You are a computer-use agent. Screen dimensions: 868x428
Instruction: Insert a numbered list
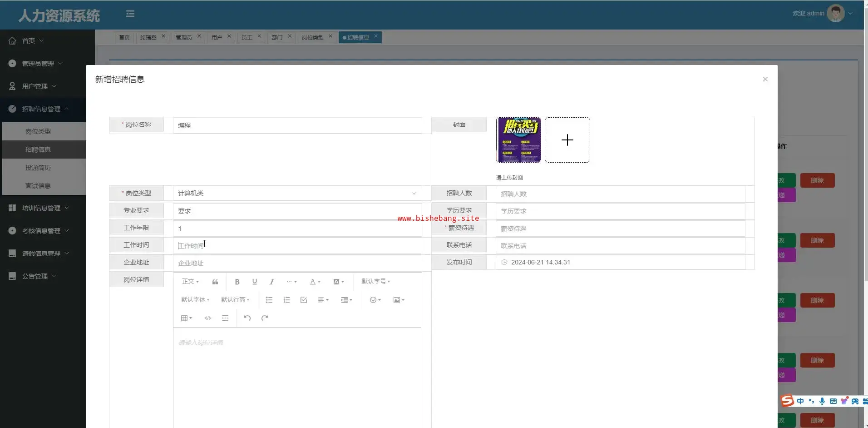coord(286,300)
